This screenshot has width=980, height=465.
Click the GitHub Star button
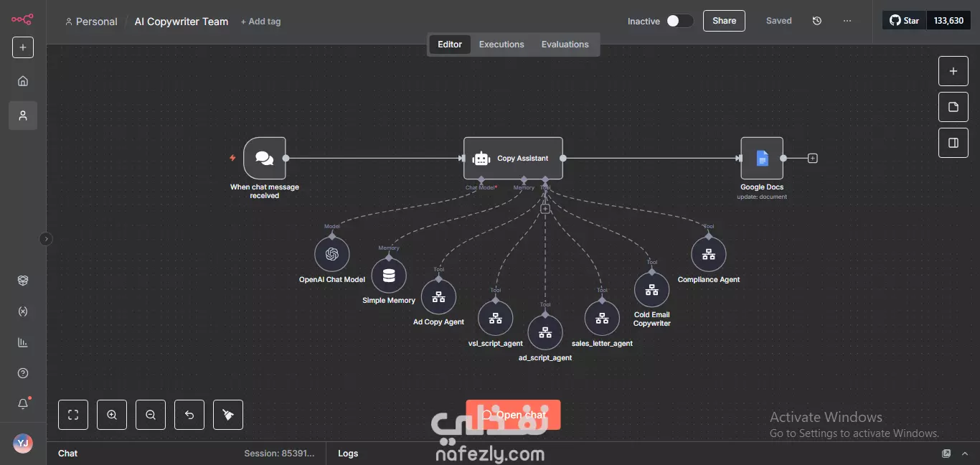905,21
